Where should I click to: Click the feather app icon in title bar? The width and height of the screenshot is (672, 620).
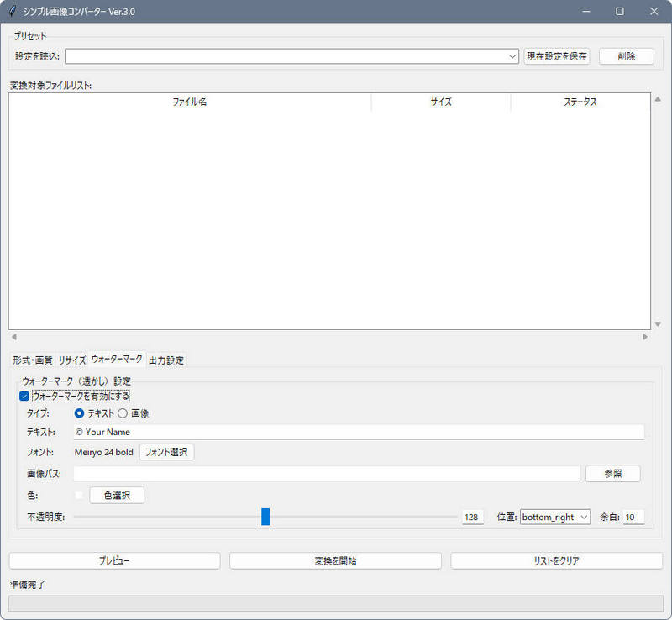click(13, 12)
